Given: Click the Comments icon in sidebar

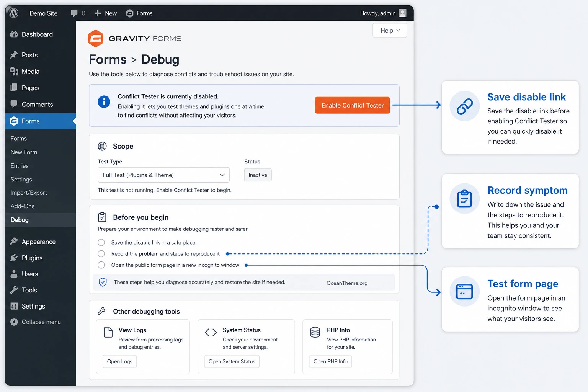Looking at the screenshot, I should [x=14, y=104].
